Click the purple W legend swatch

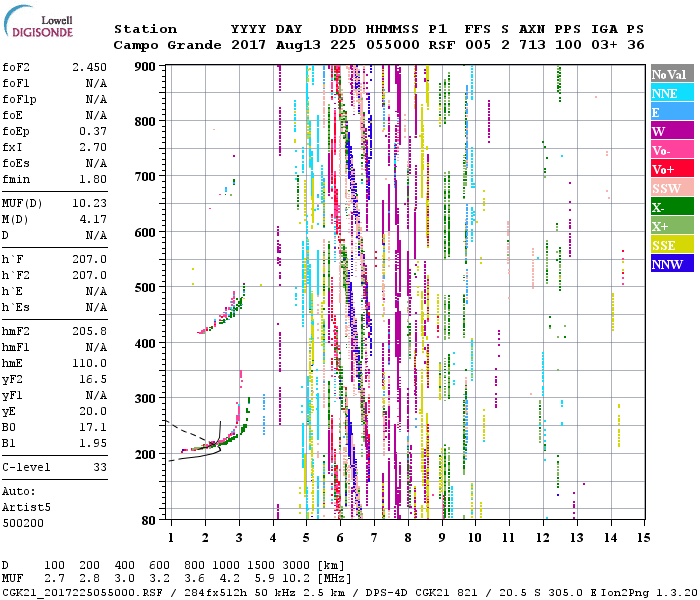(670, 131)
